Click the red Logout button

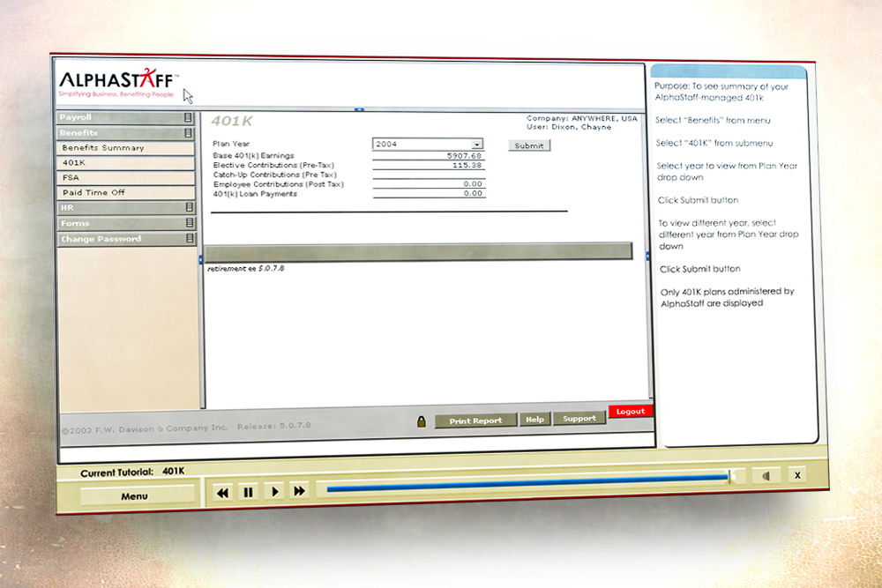[631, 412]
